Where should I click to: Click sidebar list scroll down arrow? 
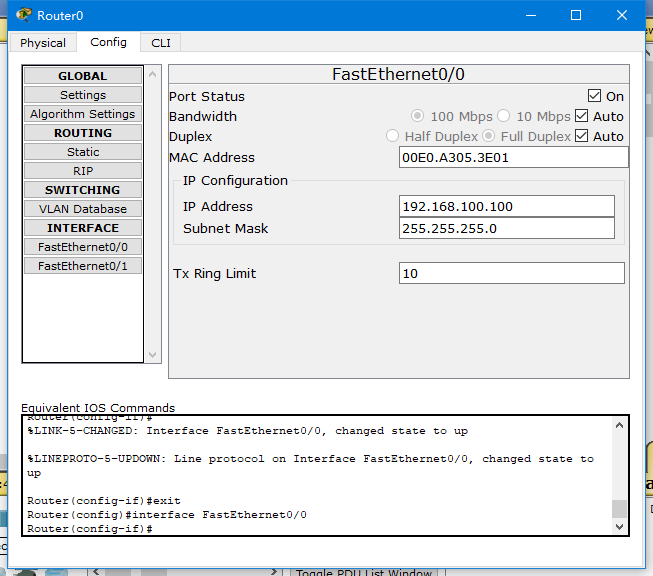click(152, 355)
